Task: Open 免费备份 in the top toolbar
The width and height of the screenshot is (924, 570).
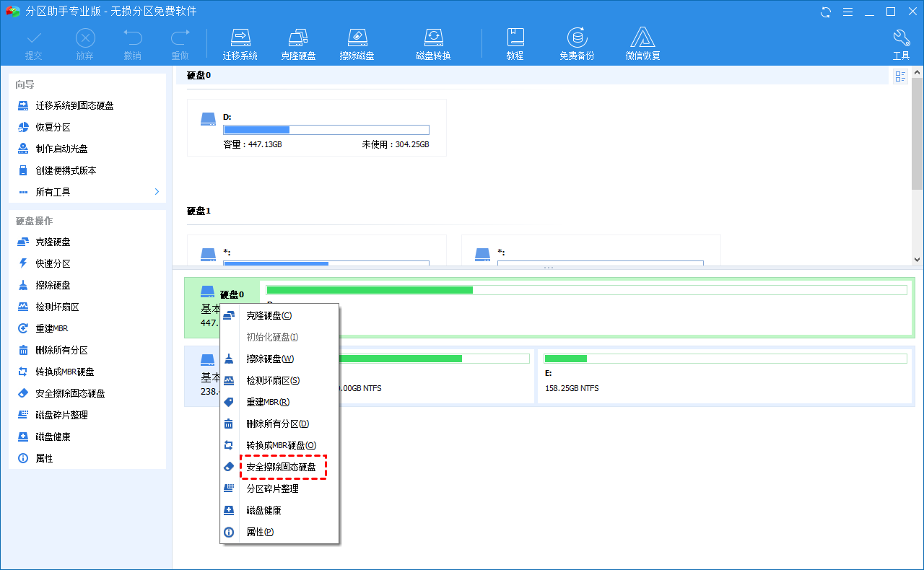Action: tap(577, 44)
